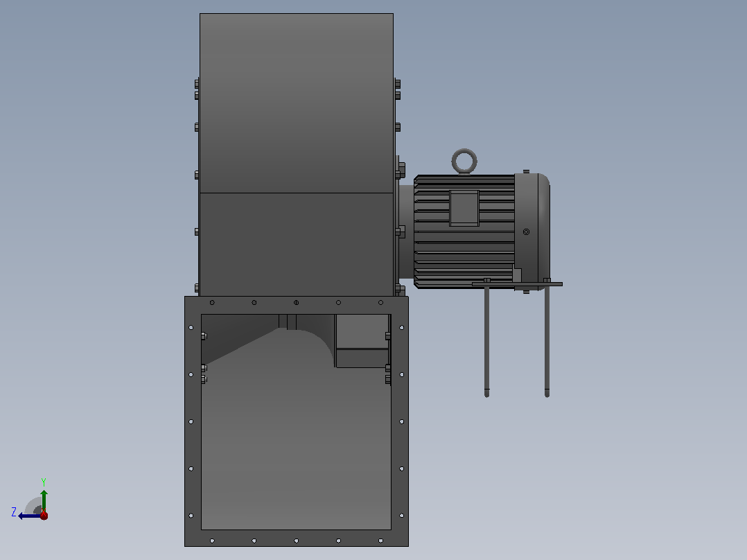The width and height of the screenshot is (747, 560).
Task: Select the motor's rear fan cover
Action: pos(532,231)
